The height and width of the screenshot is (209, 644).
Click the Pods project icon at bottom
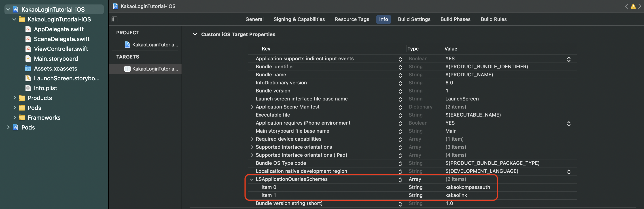[x=16, y=127]
